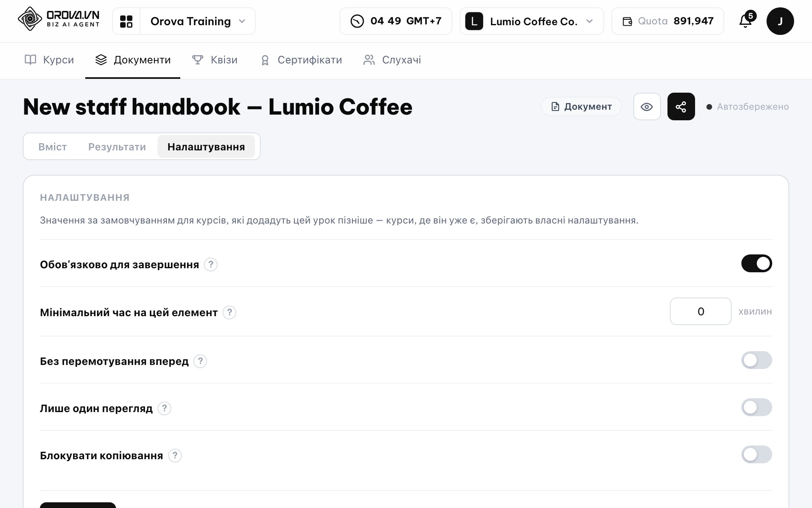The width and height of the screenshot is (812, 508).
Task: Open the Слухачі tab
Action: pyautogui.click(x=392, y=60)
